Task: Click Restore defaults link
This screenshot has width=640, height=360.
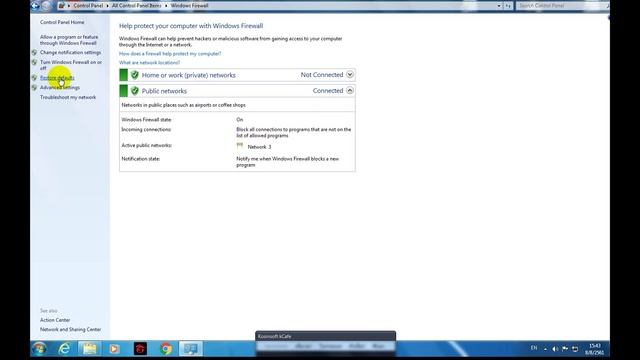Action: 57,78
